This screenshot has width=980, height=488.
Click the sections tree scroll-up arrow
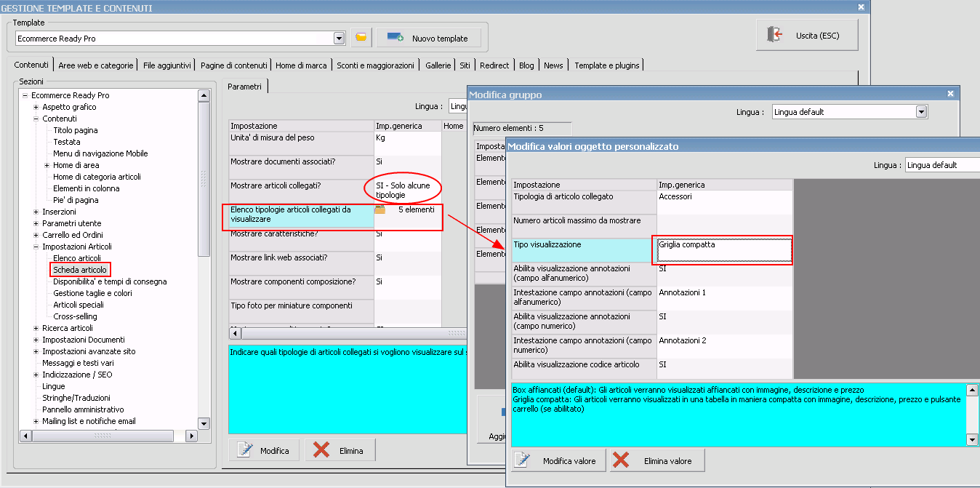pos(204,95)
